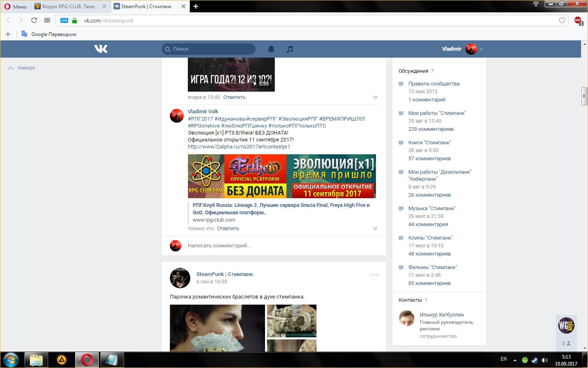Click the Opera taskbar icon

pos(87,360)
